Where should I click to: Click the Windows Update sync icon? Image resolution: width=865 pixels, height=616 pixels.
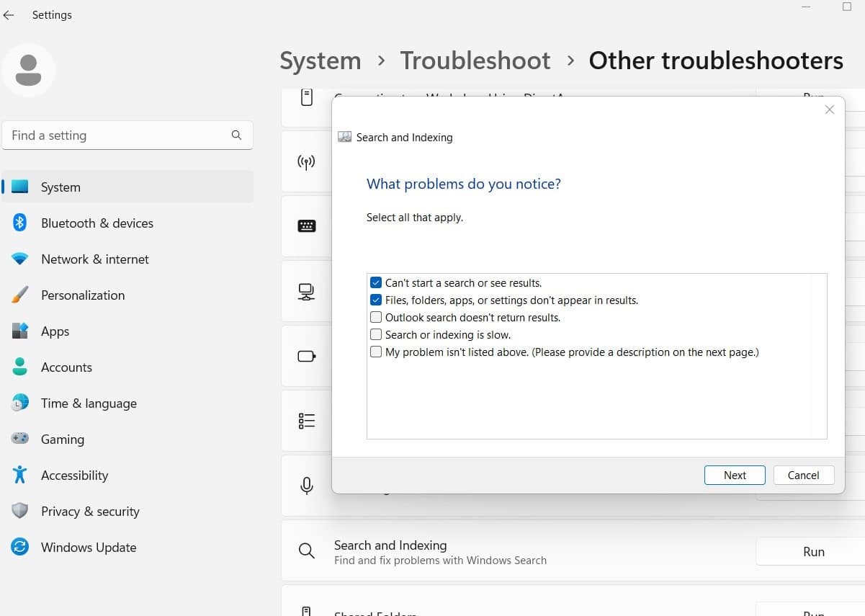coord(20,547)
